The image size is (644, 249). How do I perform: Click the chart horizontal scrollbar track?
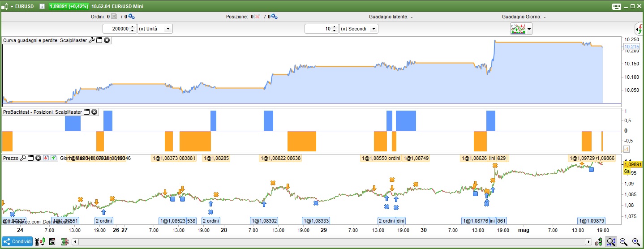point(332,242)
